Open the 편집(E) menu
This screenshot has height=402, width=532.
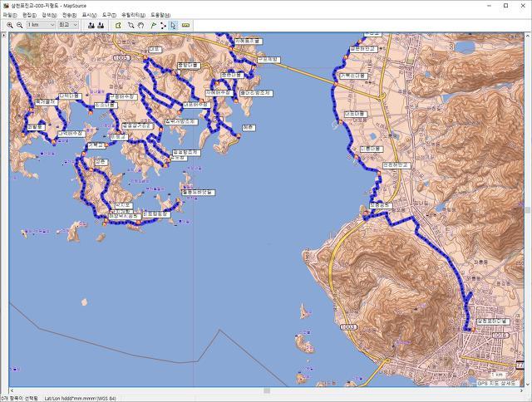pyautogui.click(x=30, y=15)
